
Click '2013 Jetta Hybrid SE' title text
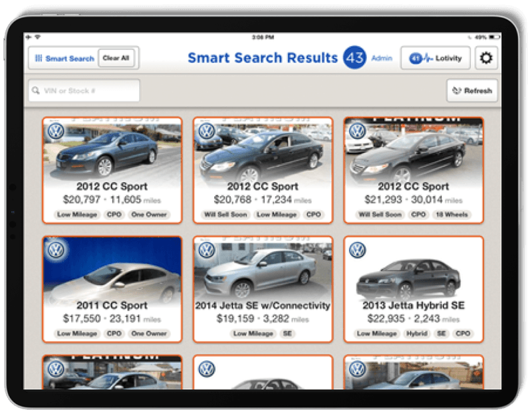pyautogui.click(x=414, y=306)
